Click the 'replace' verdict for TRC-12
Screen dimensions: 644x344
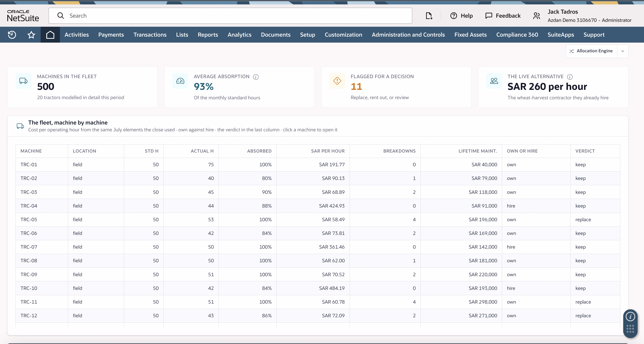[x=583, y=316]
